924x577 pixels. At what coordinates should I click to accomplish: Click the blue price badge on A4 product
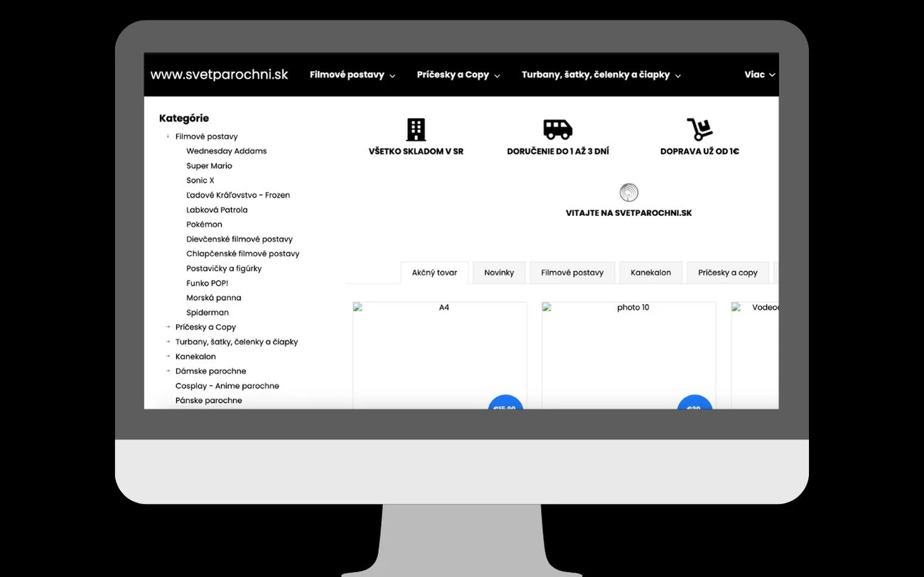click(x=505, y=402)
